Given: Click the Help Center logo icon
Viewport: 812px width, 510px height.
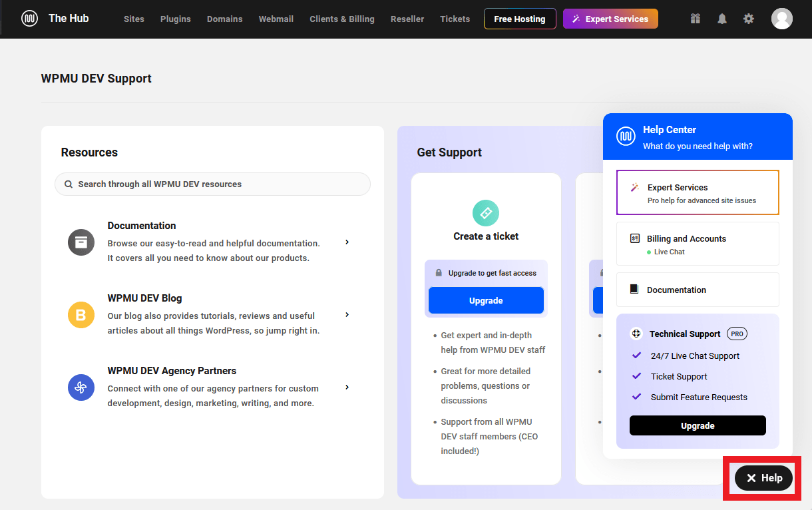Looking at the screenshot, I should coord(626,136).
